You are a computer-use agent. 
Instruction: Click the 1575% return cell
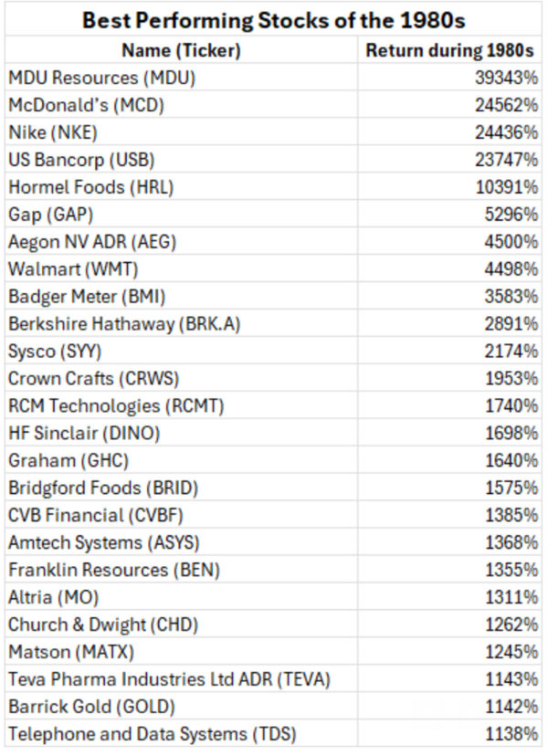point(512,488)
